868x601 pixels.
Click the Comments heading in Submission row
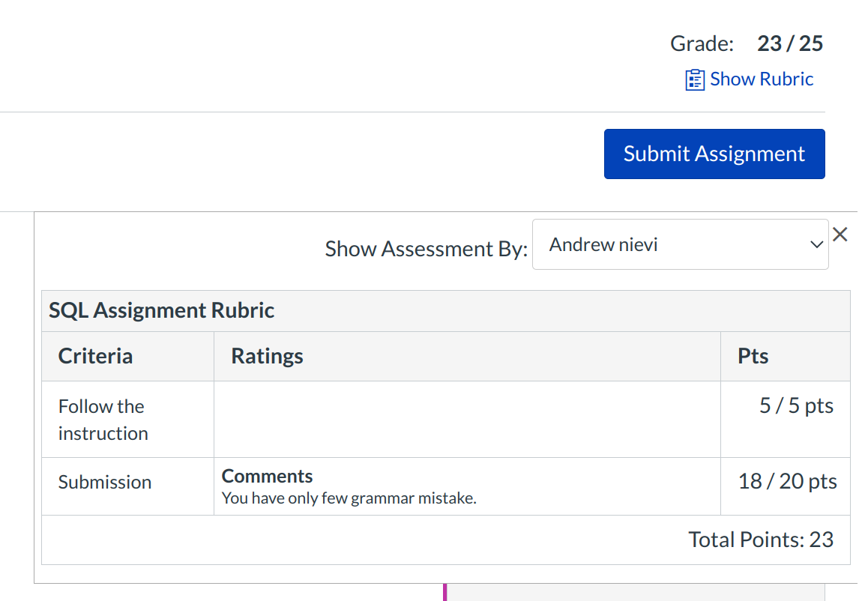point(267,476)
